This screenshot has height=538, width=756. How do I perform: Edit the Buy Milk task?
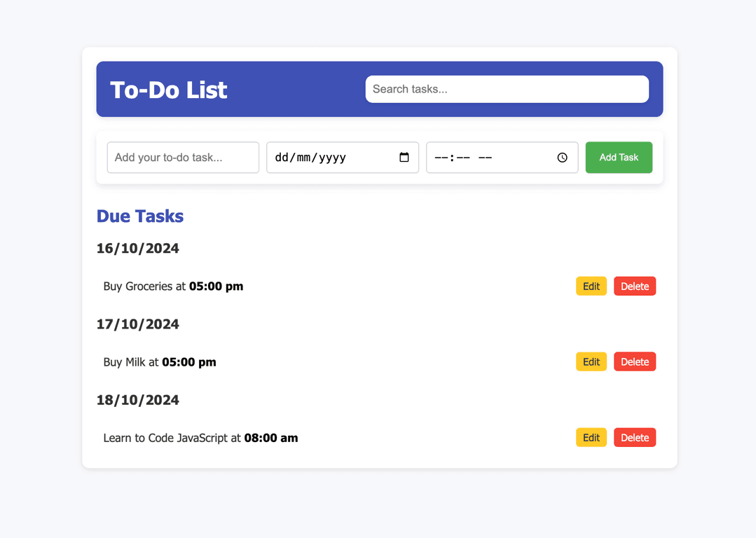click(x=591, y=361)
